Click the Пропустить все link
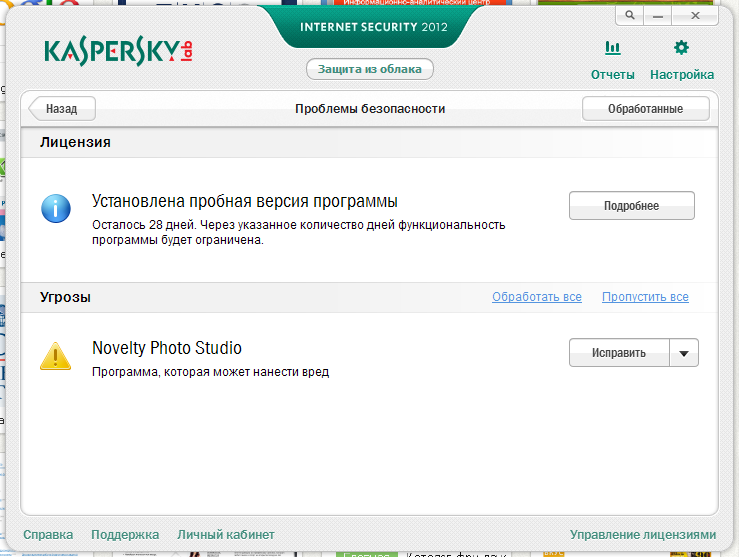Image resolution: width=739 pixels, height=557 pixels. click(x=645, y=297)
